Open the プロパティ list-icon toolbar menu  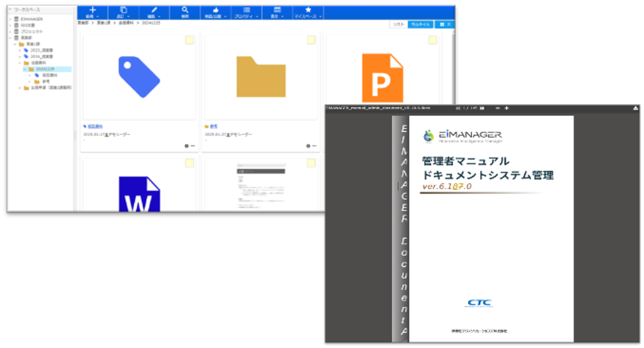point(247,12)
